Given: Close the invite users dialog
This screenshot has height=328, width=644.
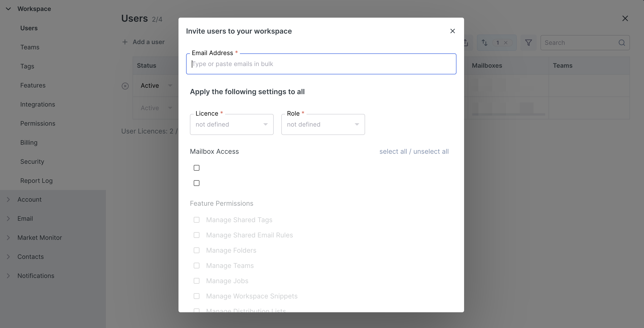Looking at the screenshot, I should tap(452, 31).
